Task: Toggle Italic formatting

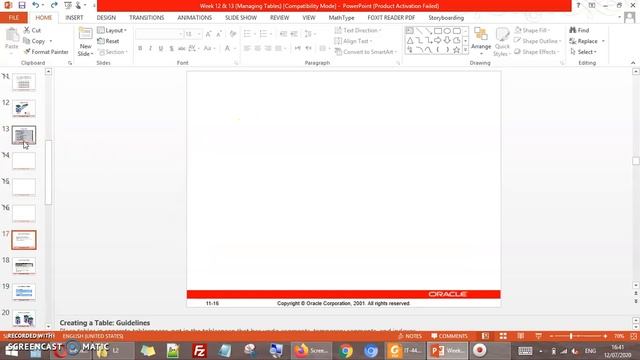Action: coord(151,49)
